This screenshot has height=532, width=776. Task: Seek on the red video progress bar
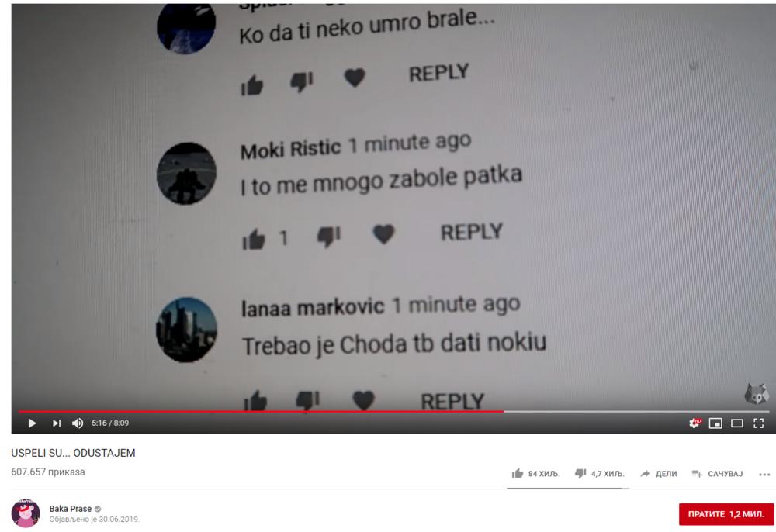coord(262,411)
